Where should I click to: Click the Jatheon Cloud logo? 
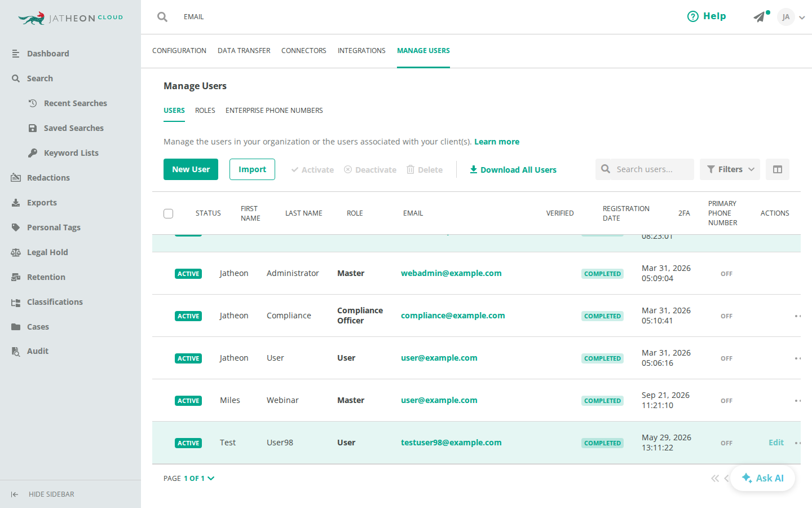point(70,18)
